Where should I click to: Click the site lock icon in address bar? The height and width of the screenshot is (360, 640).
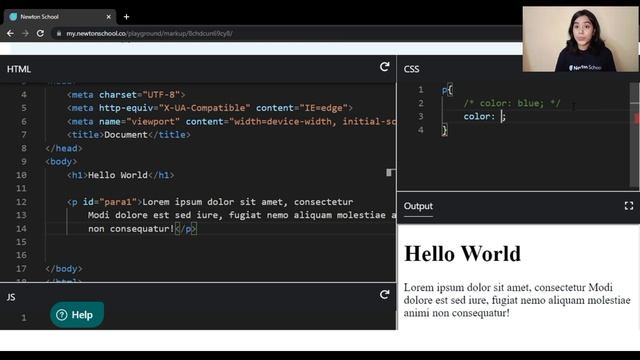click(59, 33)
